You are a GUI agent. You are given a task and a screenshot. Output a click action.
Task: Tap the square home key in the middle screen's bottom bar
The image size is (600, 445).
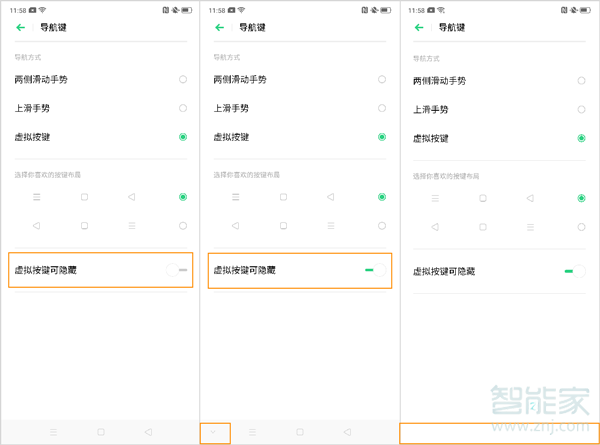300,432
